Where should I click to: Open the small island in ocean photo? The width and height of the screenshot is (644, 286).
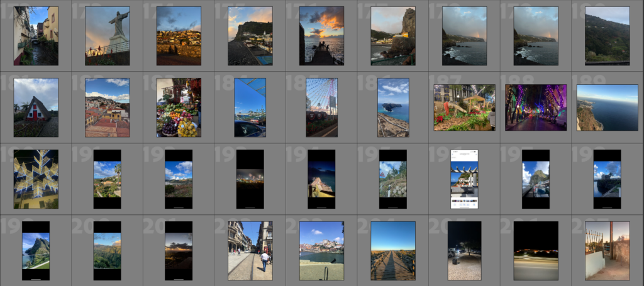tap(393, 107)
